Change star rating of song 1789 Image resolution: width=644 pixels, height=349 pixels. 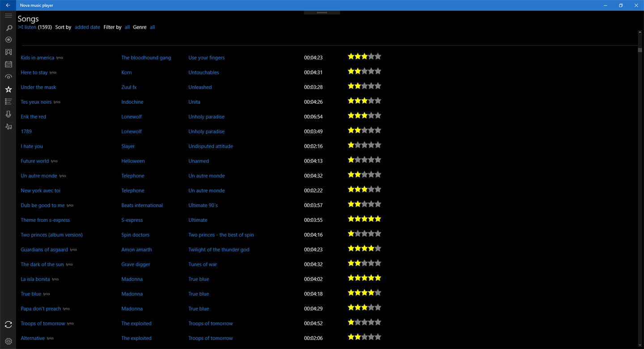point(364,130)
